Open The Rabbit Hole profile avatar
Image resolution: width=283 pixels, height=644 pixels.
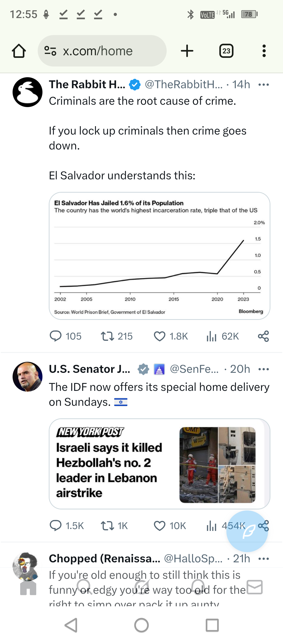pos(28,92)
